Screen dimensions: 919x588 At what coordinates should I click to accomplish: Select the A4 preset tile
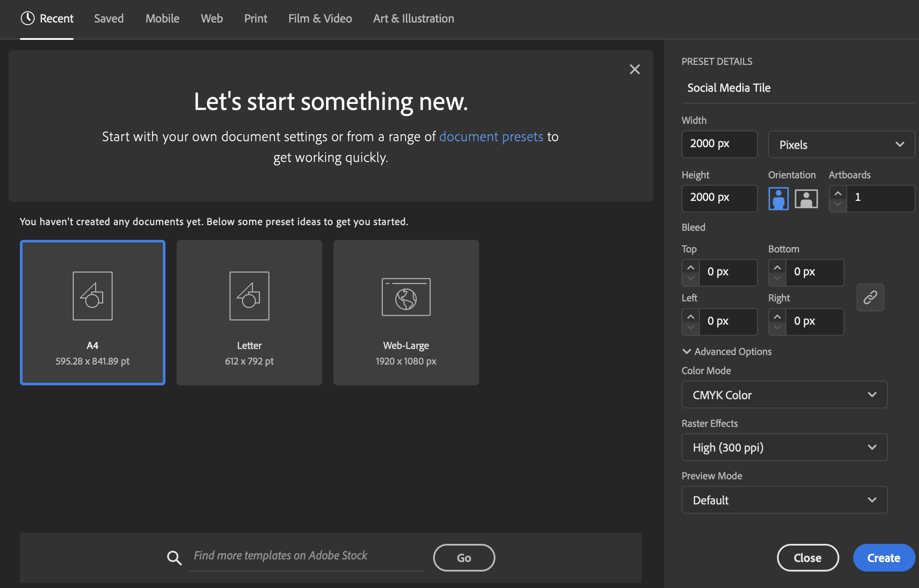point(92,312)
